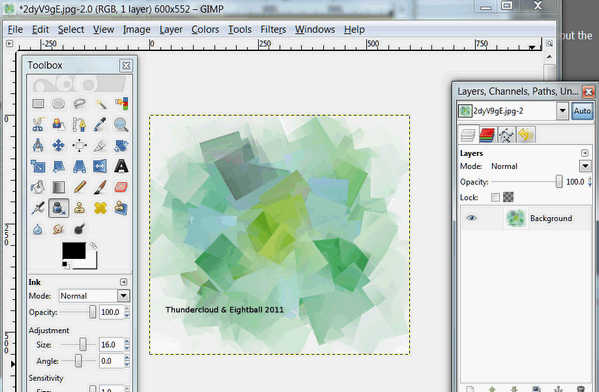Screen dimensions: 599x392
Task: Select the Smudge tool
Action: (58, 229)
